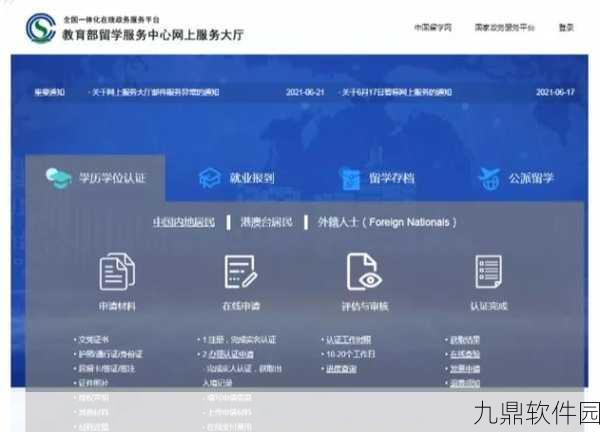The height and width of the screenshot is (432, 600).
Task: Open the 学历学位认证 tab
Action: pos(95,178)
